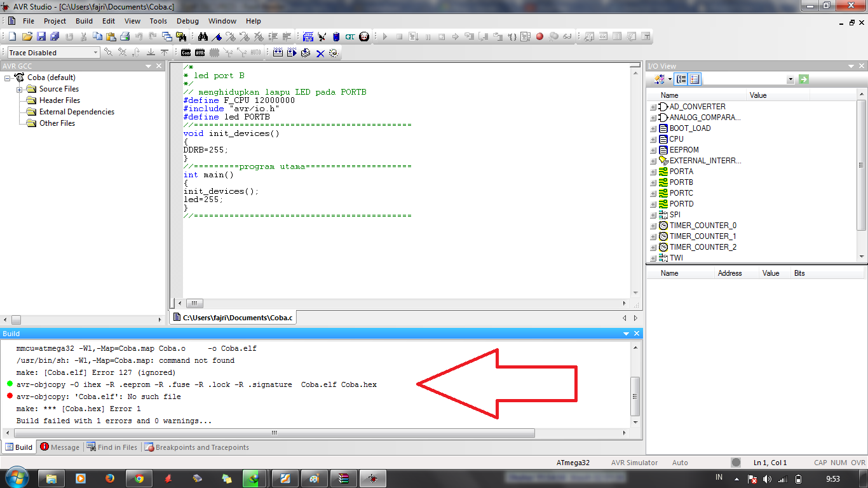Screen dimensions: 868x488
Task: Collapse the Coba (default) project tree
Action: click(x=8, y=78)
